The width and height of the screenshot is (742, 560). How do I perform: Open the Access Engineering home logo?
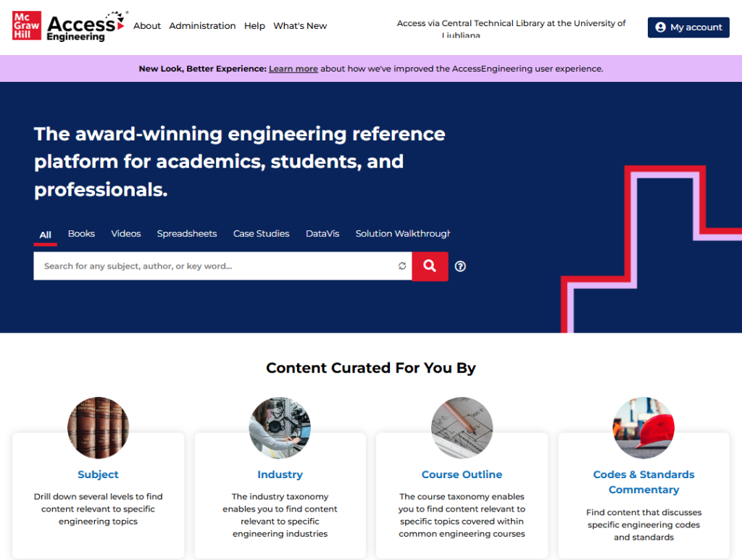tap(86, 27)
